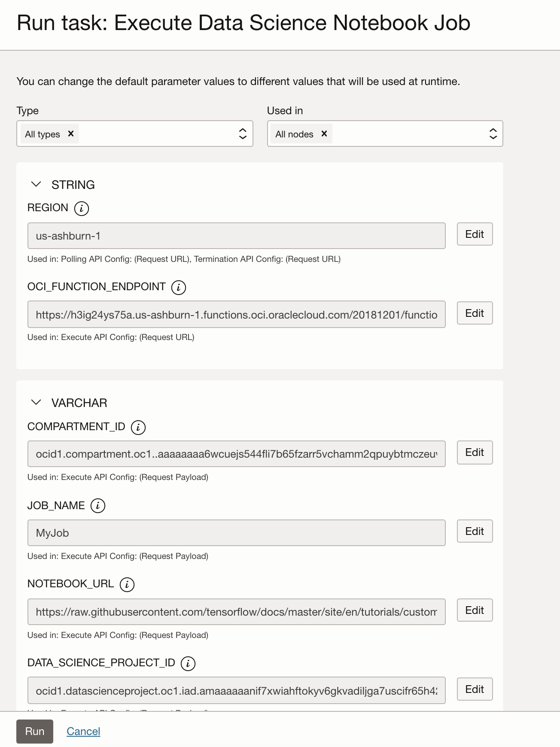Viewport: 560px width, 747px height.
Task: Click the REGION info icon
Action: [82, 209]
